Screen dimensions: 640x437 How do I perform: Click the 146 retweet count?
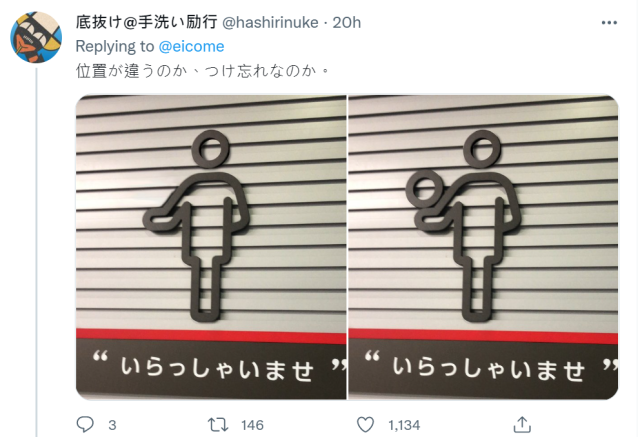(252, 426)
